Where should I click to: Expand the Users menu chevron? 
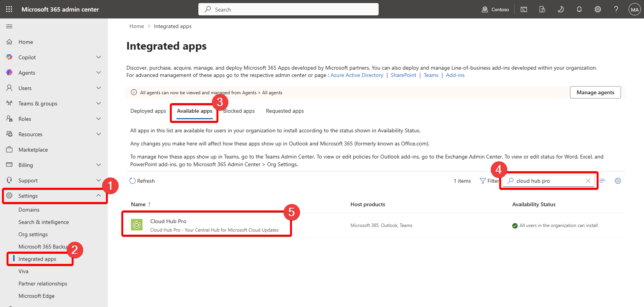point(99,88)
